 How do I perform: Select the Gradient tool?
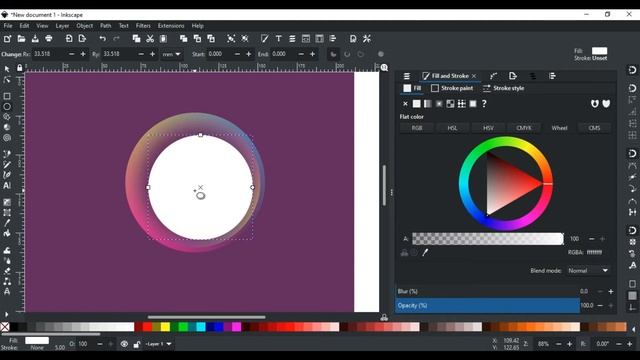coord(7,202)
